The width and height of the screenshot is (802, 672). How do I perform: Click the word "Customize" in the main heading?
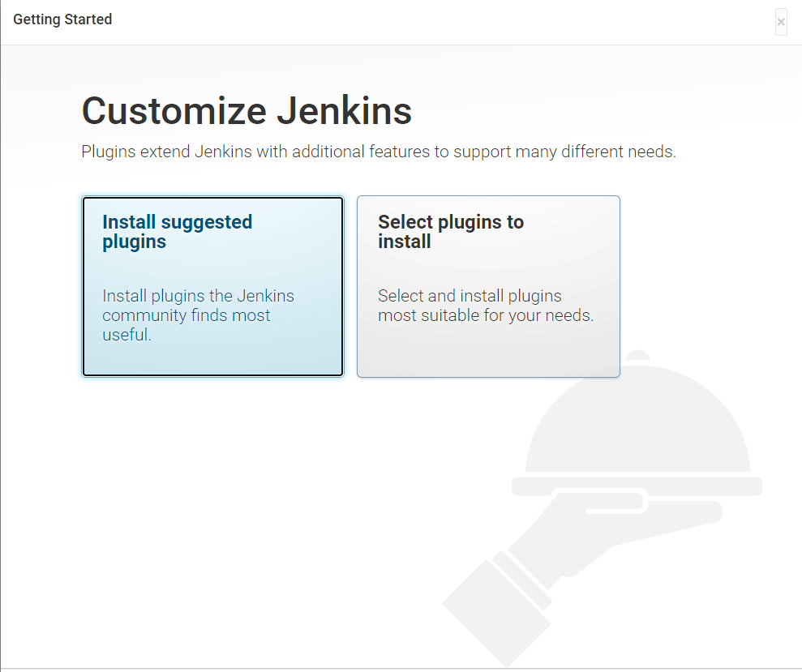point(174,111)
